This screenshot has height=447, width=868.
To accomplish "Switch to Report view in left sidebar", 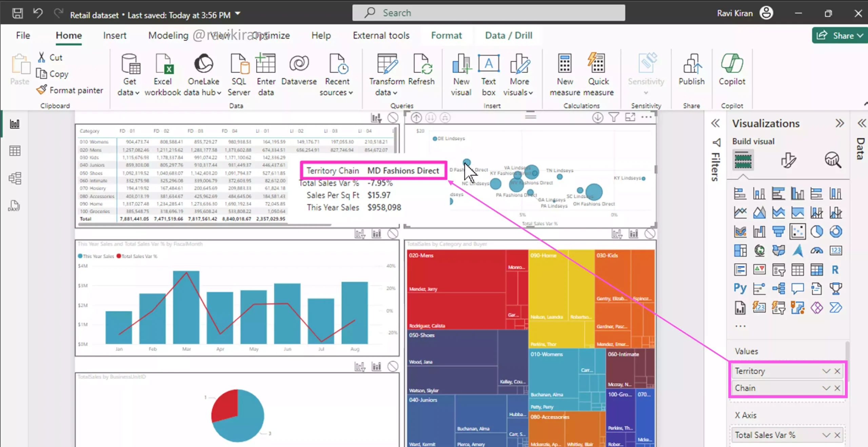I will coord(15,124).
